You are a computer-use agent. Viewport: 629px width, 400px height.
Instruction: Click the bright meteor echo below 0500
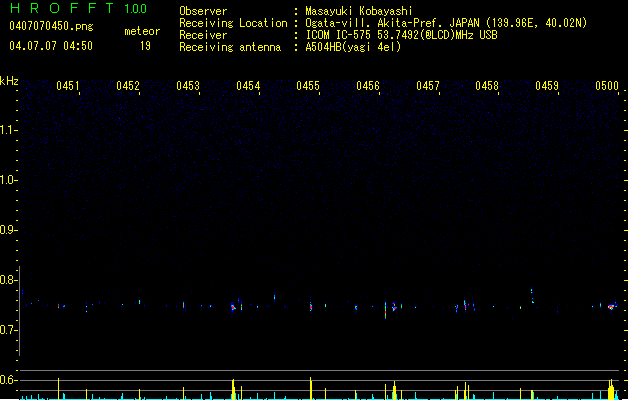pos(611,307)
